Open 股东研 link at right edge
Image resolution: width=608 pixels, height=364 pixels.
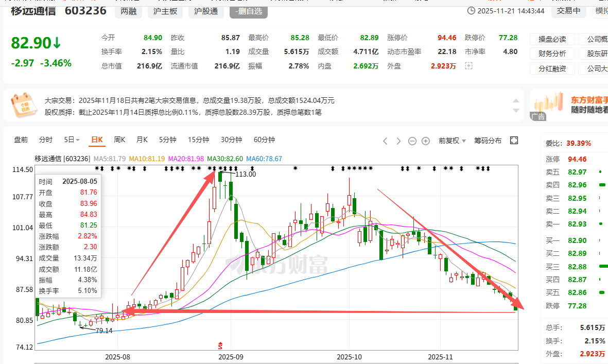(x=593, y=54)
